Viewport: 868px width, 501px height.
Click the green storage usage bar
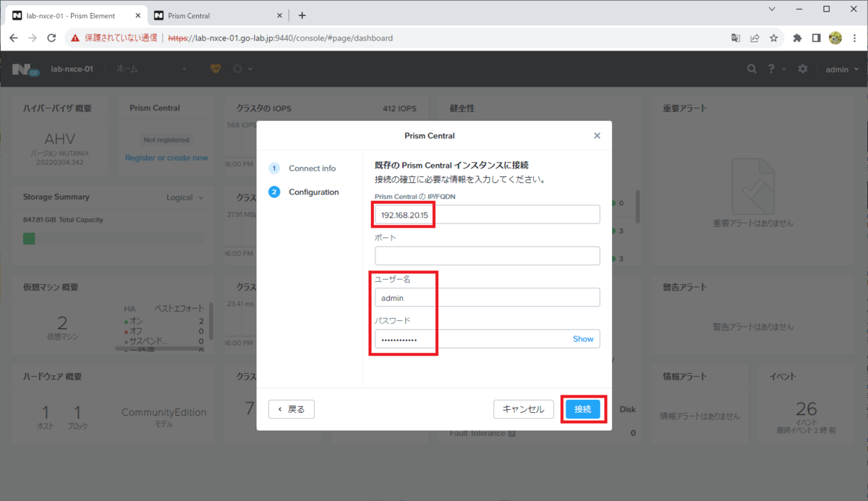29,239
